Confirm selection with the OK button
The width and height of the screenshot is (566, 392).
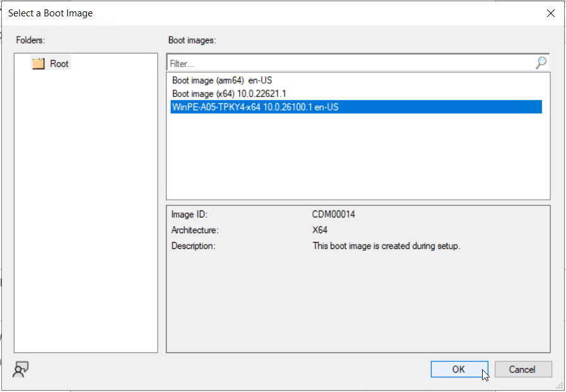click(458, 369)
